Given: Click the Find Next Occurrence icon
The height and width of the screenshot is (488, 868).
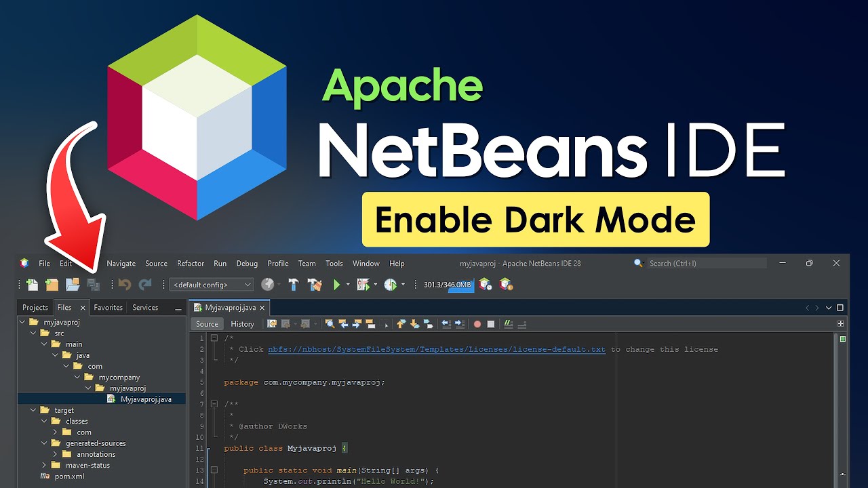Looking at the screenshot, I should (x=357, y=324).
